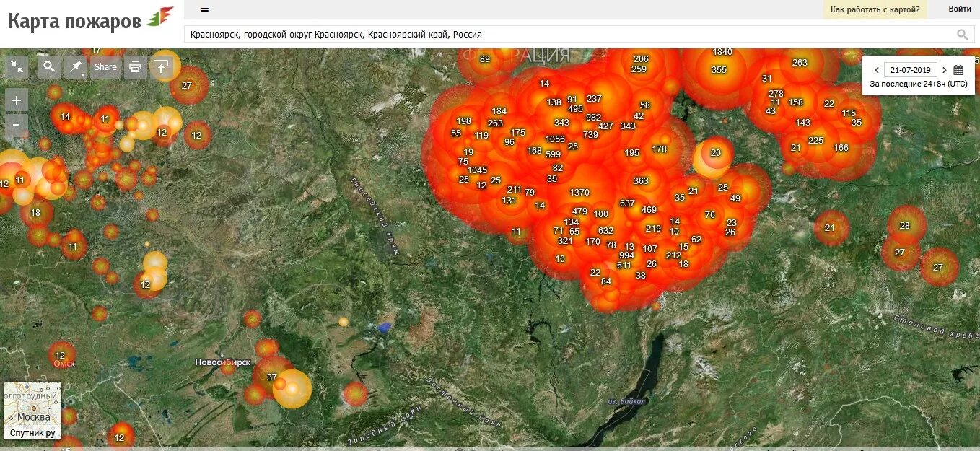
Task: Go to the next date
Action: [x=944, y=70]
